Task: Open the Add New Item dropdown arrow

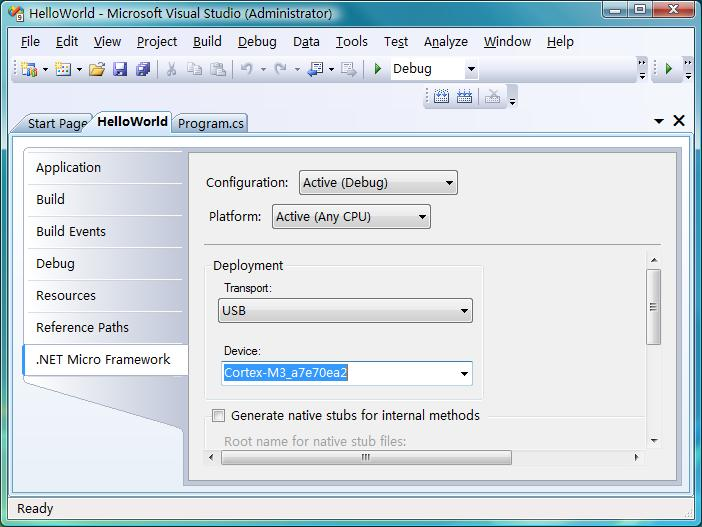Action: click(79, 69)
